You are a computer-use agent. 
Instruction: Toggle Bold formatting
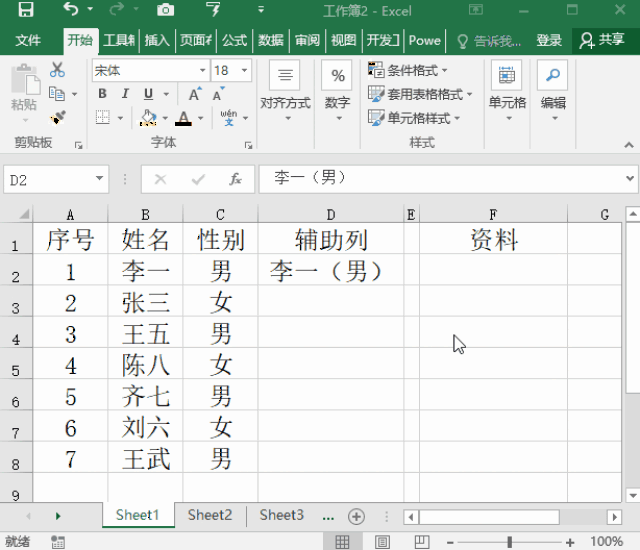coord(102,94)
